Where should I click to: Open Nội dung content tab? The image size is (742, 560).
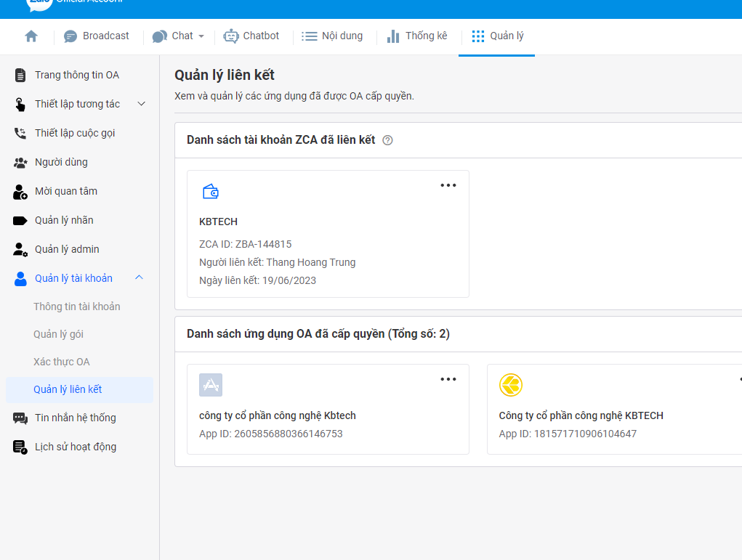(332, 36)
